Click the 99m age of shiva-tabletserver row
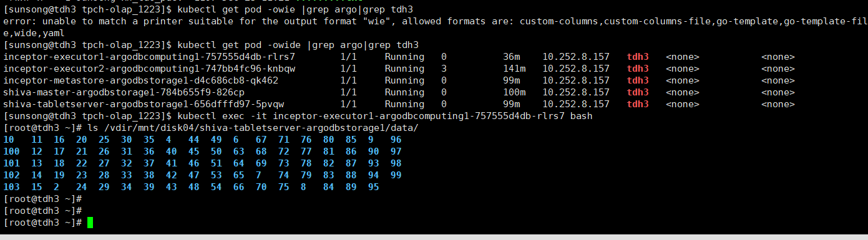This screenshot has width=868, height=240. pyautogui.click(x=511, y=104)
